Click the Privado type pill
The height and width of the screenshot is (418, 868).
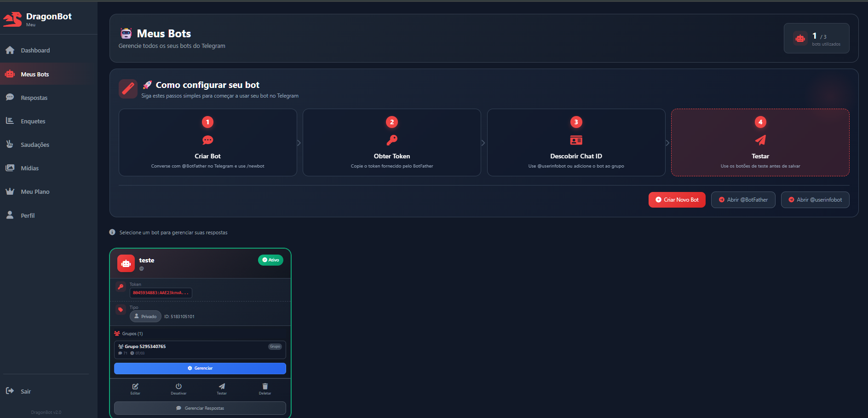[145, 316]
